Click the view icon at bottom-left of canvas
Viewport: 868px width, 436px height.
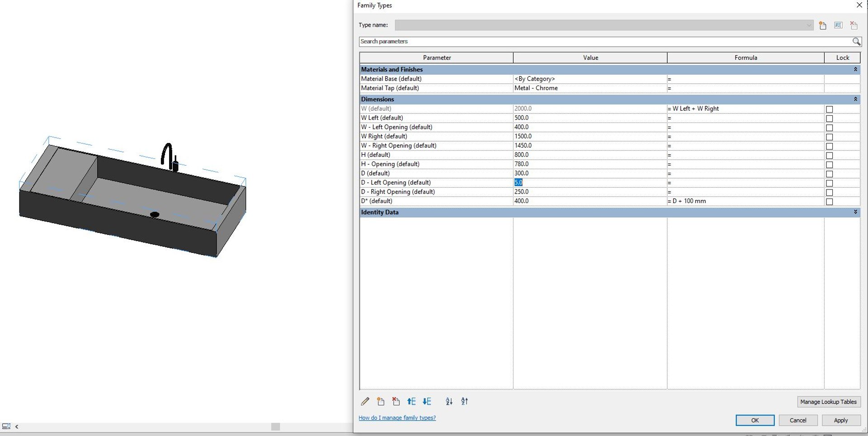coord(6,426)
